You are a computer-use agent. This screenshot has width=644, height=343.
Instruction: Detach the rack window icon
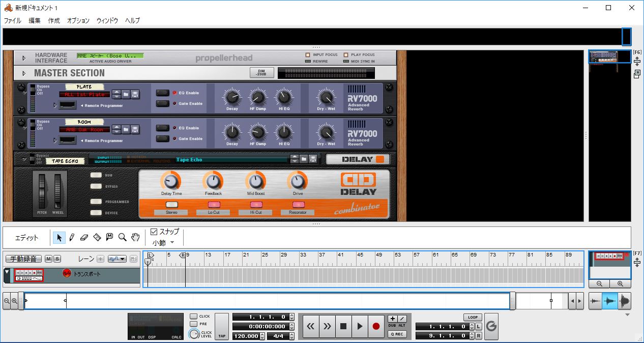coord(637,74)
